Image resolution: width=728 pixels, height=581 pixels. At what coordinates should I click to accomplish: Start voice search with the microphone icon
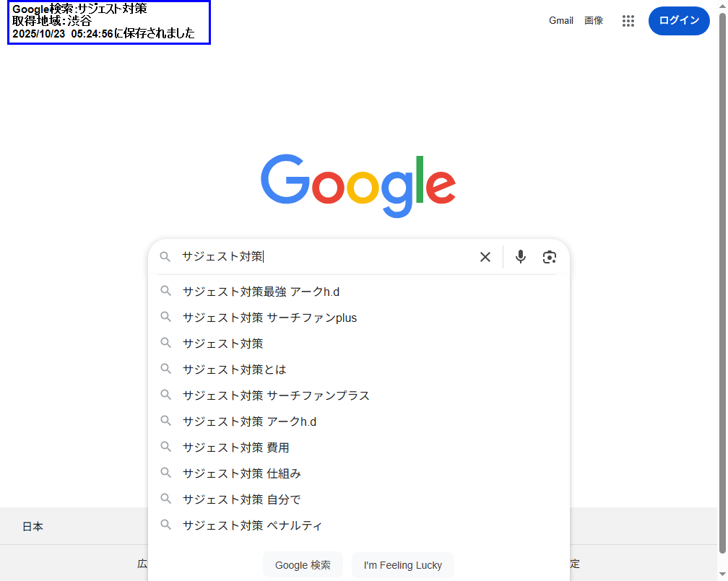(x=520, y=257)
